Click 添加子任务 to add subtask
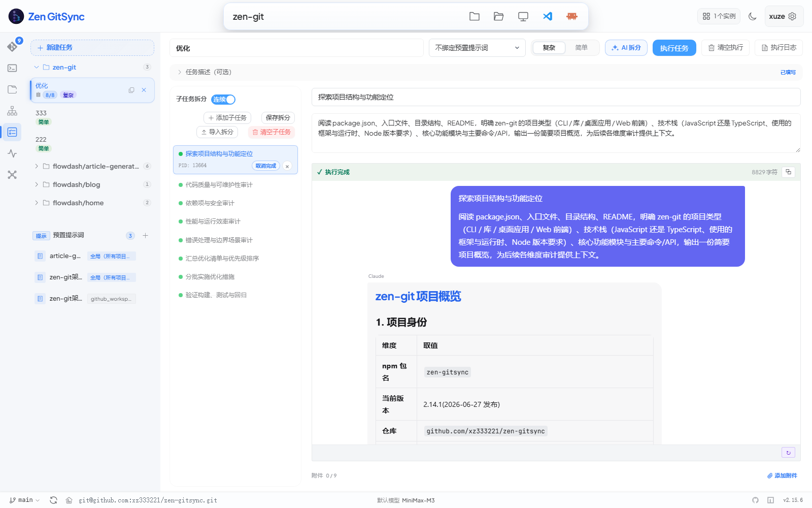812x508 pixels. [227, 118]
